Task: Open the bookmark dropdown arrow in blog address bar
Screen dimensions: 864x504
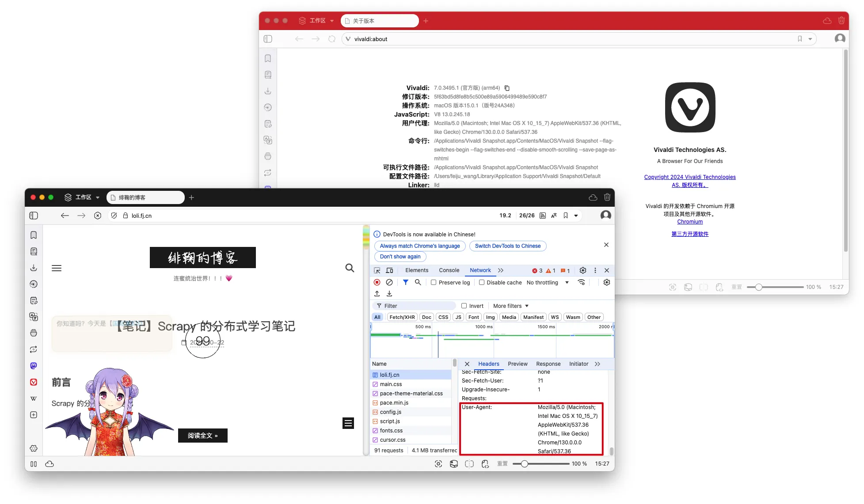Action: pyautogui.click(x=576, y=216)
